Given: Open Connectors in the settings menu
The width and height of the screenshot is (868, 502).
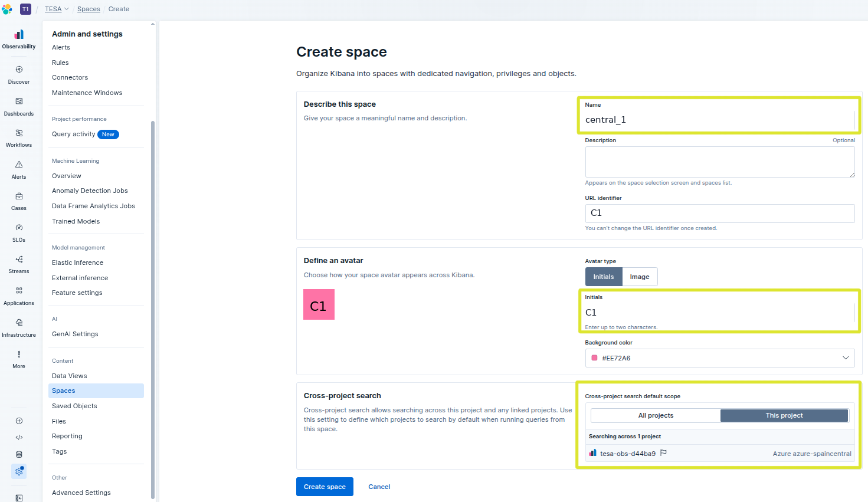Looking at the screenshot, I should click(70, 77).
